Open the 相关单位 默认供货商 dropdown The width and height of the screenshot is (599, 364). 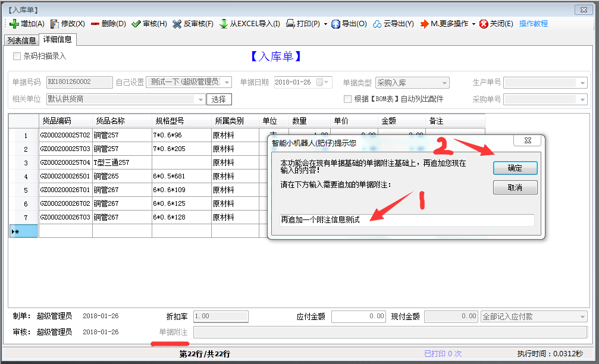(200, 99)
